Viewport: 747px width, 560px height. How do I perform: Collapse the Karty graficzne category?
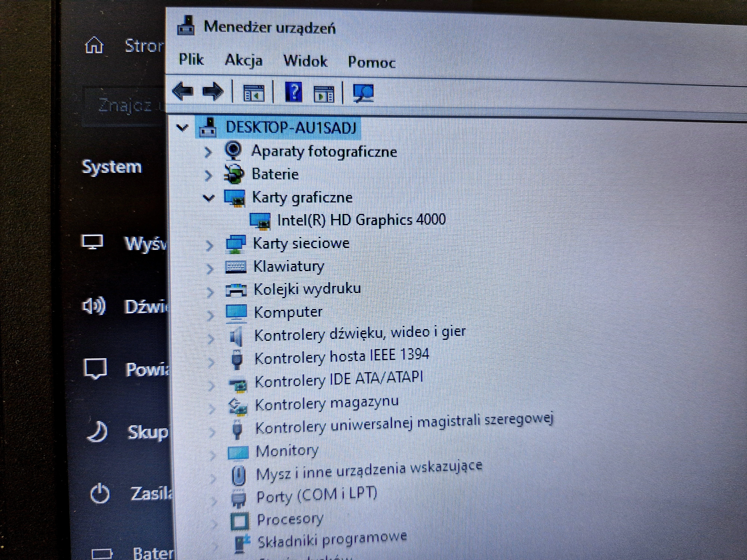[x=208, y=198]
